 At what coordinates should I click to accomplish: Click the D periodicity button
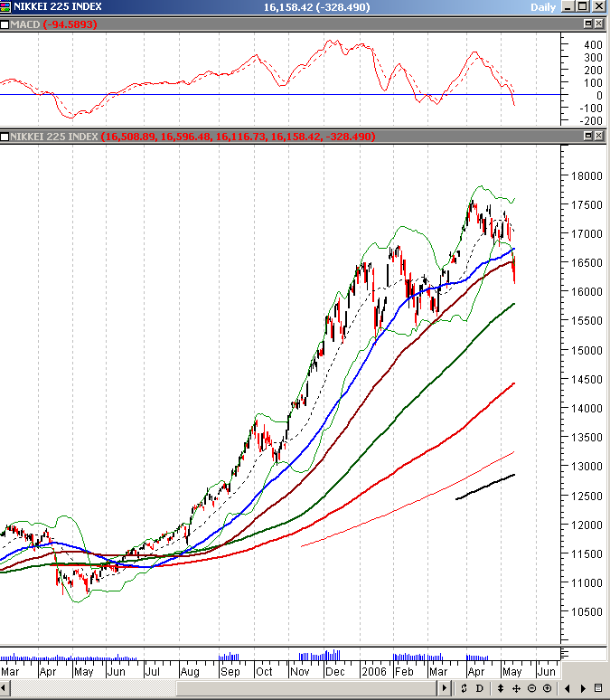(x=480, y=688)
